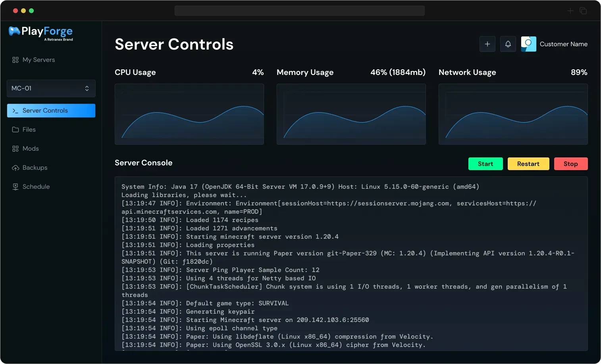This screenshot has height=364, width=601.
Task: Click the 'Starting Minecraft server on 209.142.103.6:25560' line
Action: pyautogui.click(x=245, y=320)
